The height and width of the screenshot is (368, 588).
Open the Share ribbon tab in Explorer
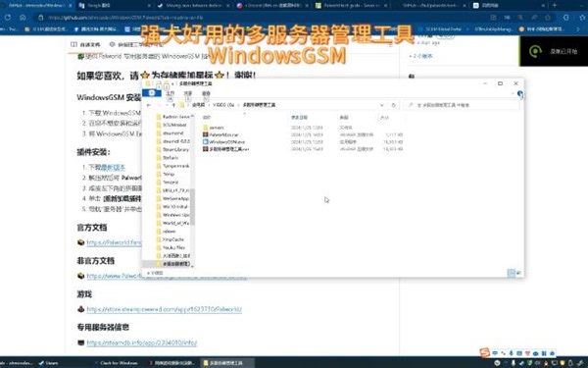coord(188,93)
